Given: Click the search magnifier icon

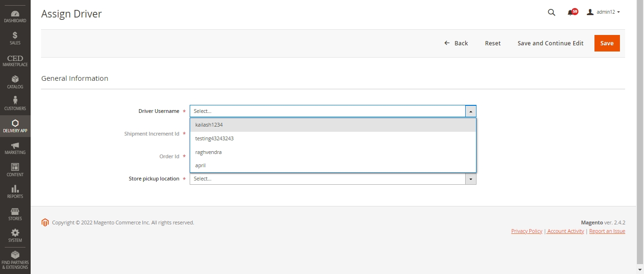Looking at the screenshot, I should coord(552,12).
